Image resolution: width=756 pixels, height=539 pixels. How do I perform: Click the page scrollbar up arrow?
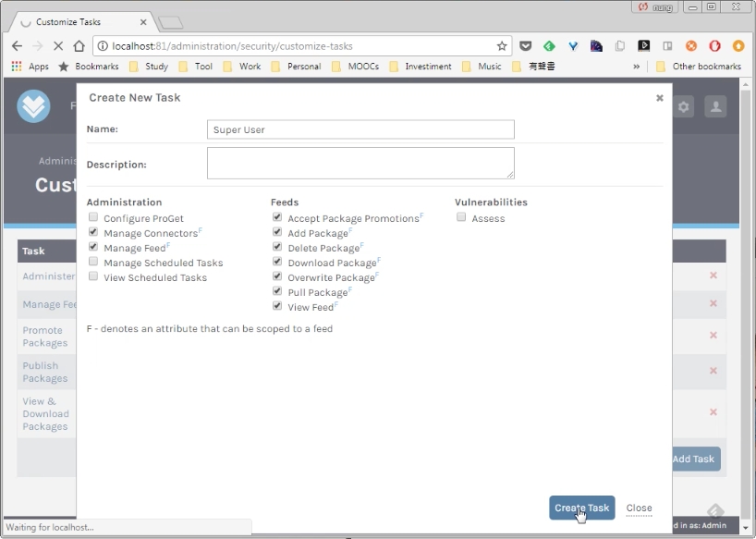[x=746, y=85]
